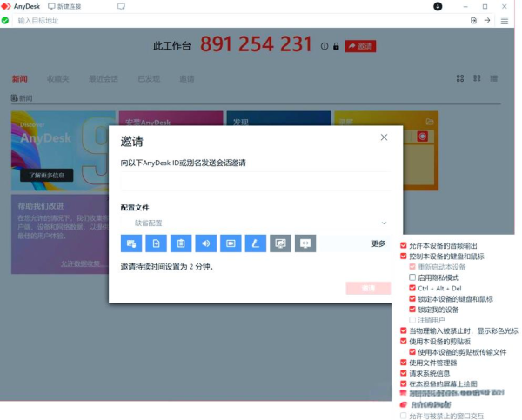Click the green connection status icon

[x=5, y=21]
